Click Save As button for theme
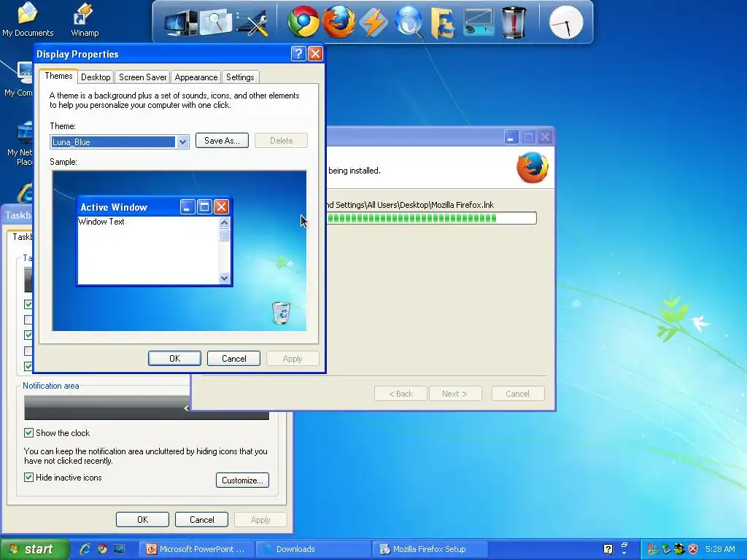Viewport: 747px width, 560px height. [x=222, y=141]
